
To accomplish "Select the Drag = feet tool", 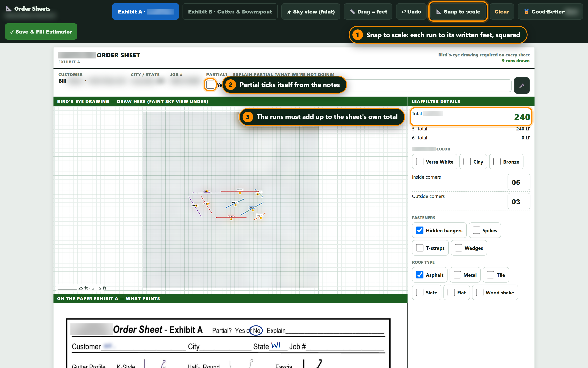I will (x=368, y=11).
